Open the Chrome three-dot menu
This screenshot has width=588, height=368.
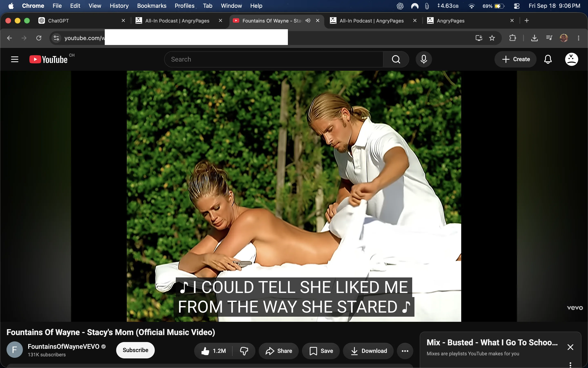[x=579, y=38]
